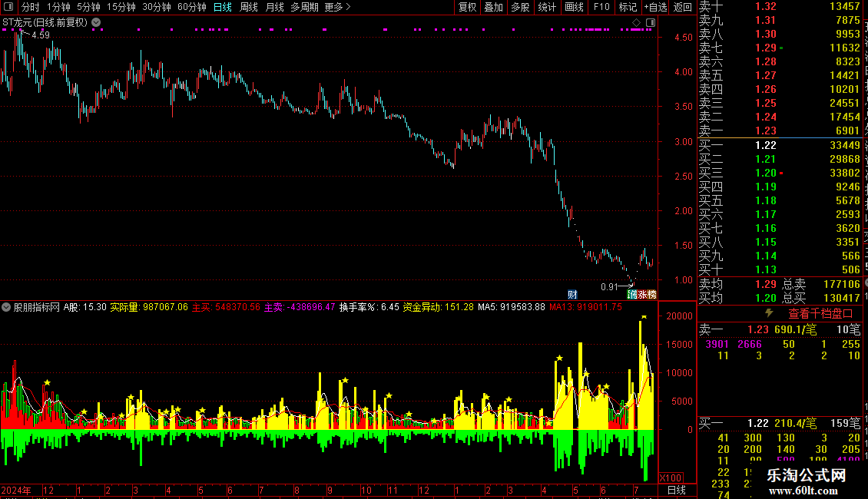The height and width of the screenshot is (499, 868).
Task: Select the 15分钟 period tab
Action: [121, 7]
